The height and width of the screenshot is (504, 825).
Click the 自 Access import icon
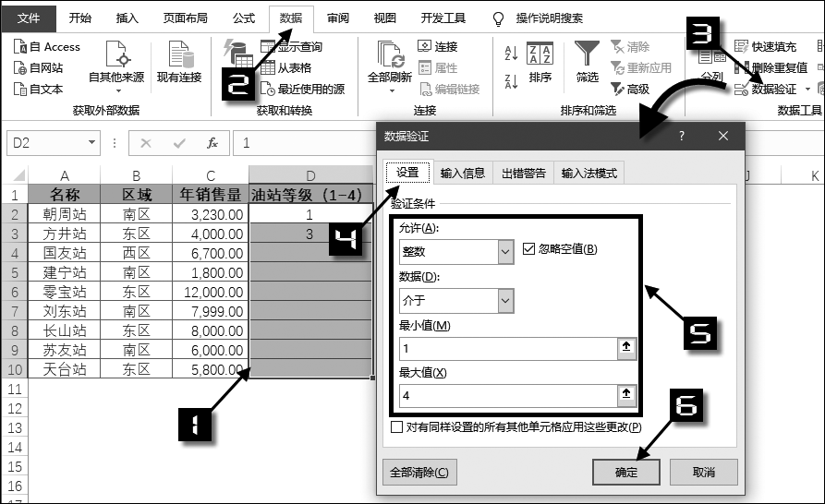[x=20, y=47]
